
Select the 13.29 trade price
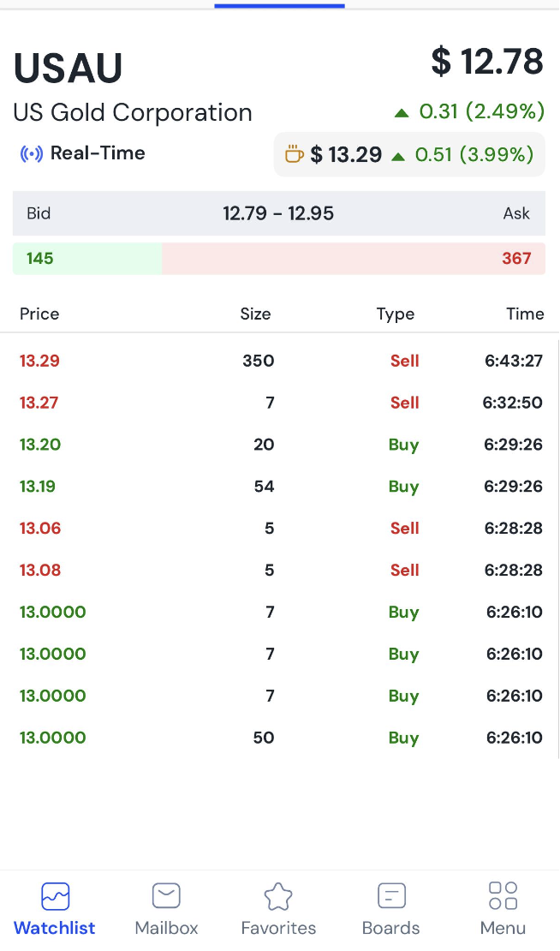pyautogui.click(x=39, y=361)
